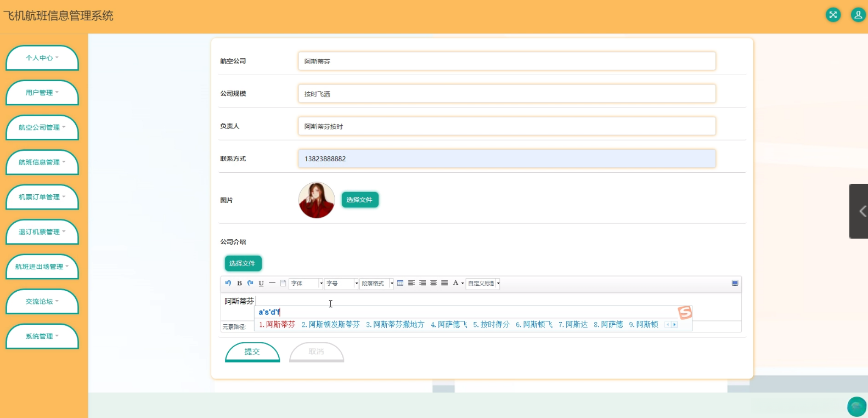
Task: Select IME candidate 2 阿斯顿发斯蒂芬
Action: point(331,325)
